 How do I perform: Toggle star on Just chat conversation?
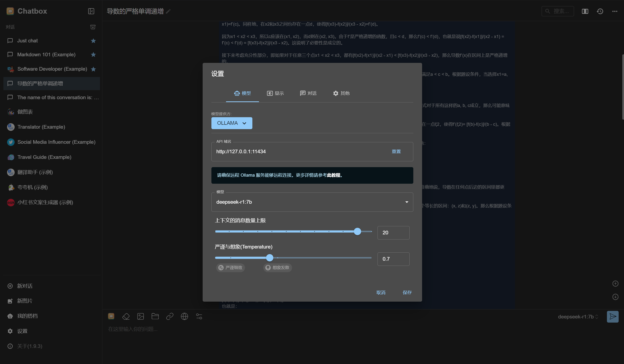click(x=93, y=41)
